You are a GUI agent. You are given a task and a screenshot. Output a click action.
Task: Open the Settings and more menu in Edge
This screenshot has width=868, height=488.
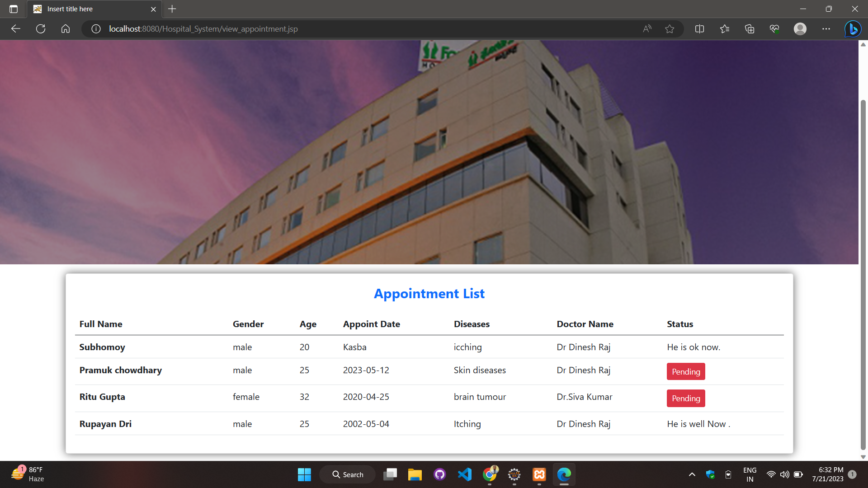pyautogui.click(x=826, y=28)
